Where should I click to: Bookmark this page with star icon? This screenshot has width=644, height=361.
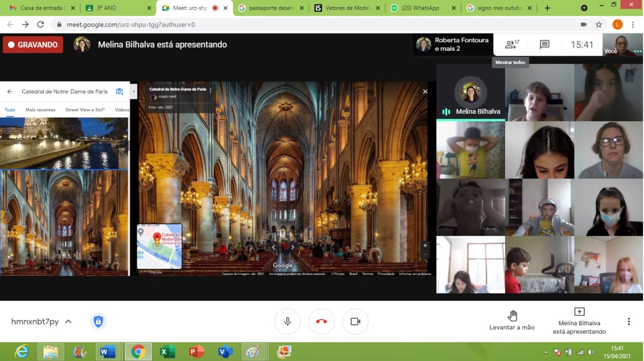599,24
